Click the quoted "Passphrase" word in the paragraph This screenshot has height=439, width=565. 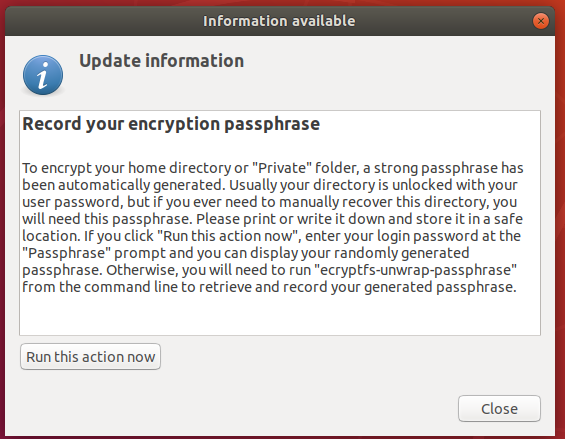[x=66, y=253]
